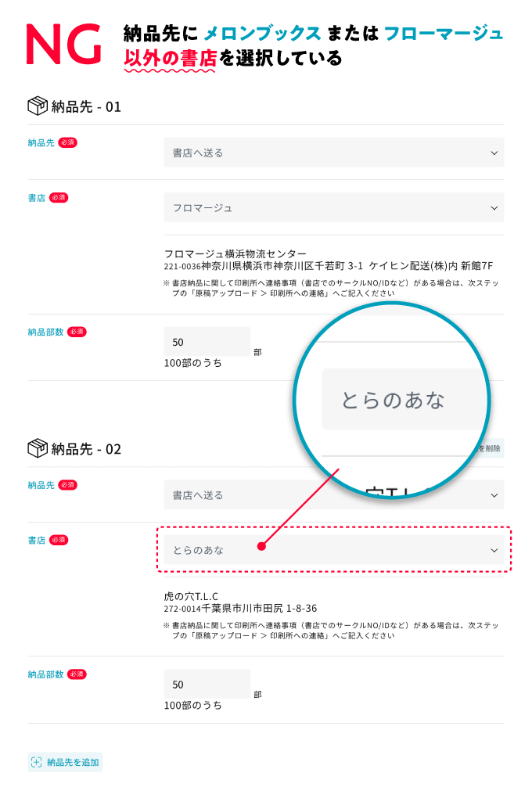532x798 pixels.
Task: Click the 272-0014千葉県市川市田尻 1-8-36 address
Action: (240, 608)
